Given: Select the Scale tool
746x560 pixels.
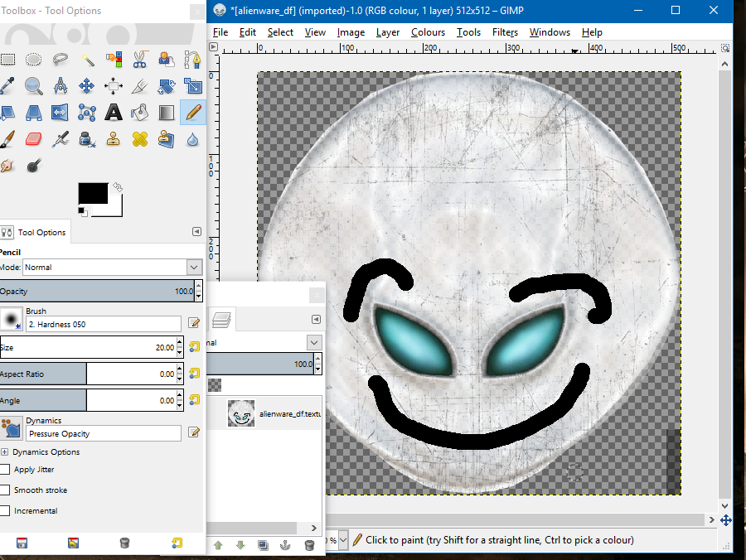Looking at the screenshot, I should pyautogui.click(x=192, y=86).
